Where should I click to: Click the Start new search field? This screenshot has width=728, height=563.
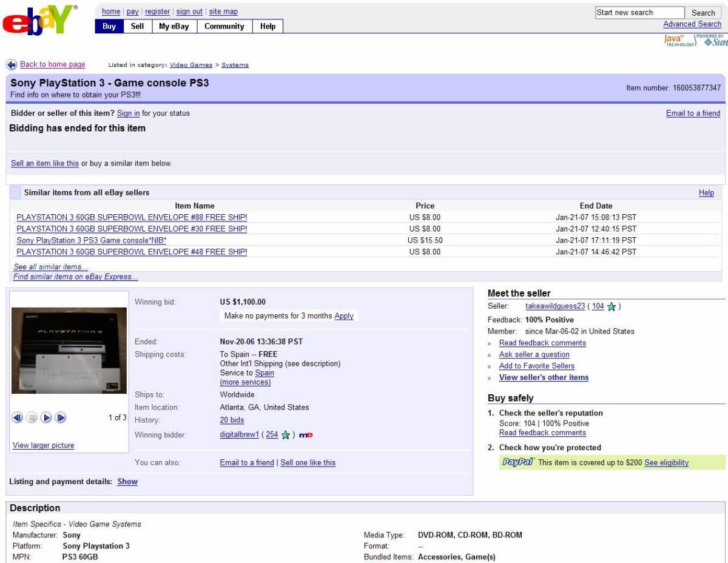[x=639, y=13]
